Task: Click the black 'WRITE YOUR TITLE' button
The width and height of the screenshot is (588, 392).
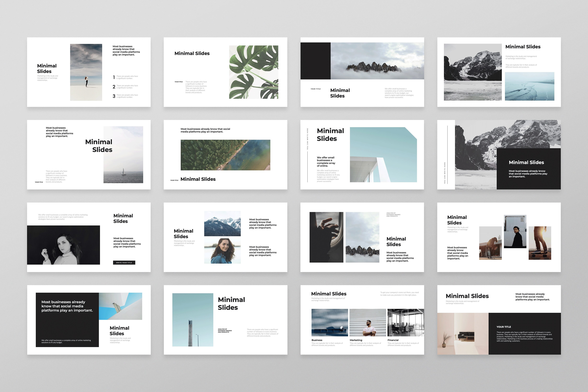Action: point(124,262)
